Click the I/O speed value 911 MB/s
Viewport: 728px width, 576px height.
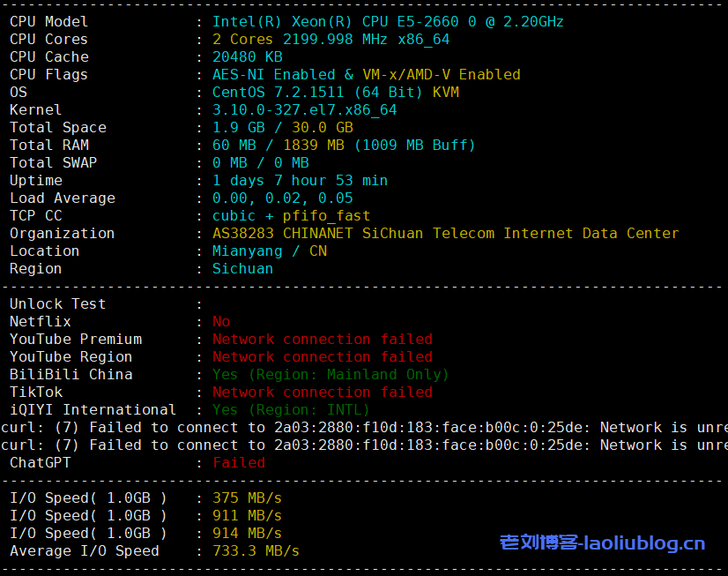(247, 516)
